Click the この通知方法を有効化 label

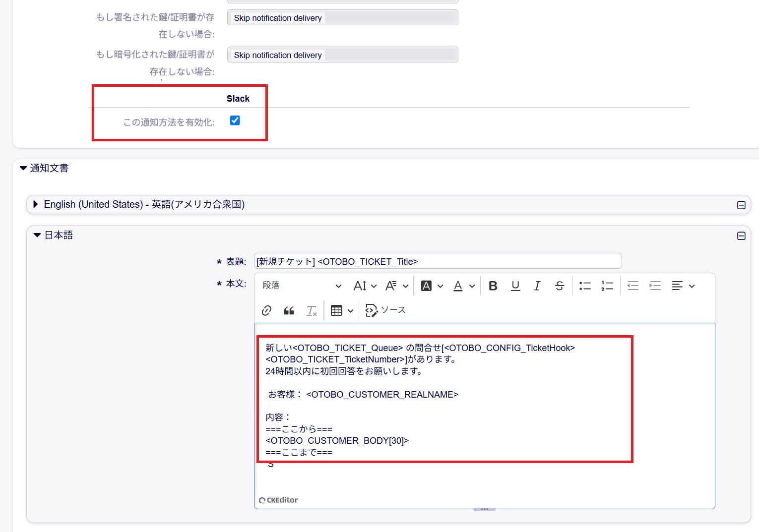click(x=169, y=122)
